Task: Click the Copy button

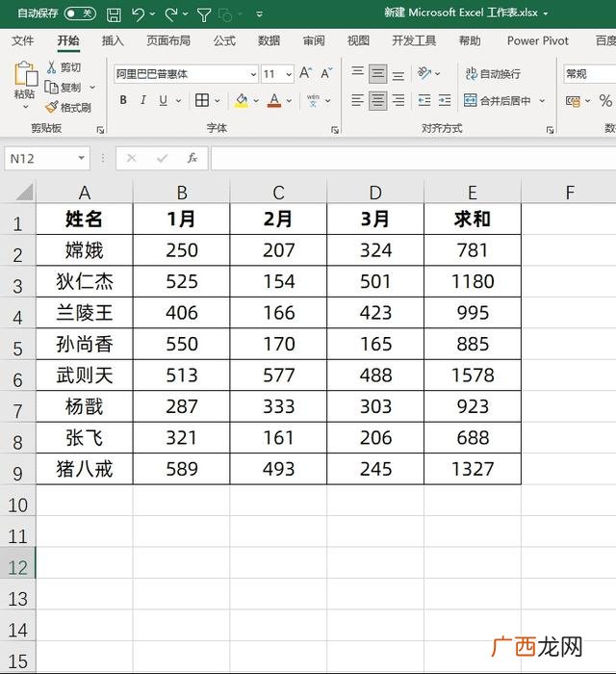Action: click(64, 88)
